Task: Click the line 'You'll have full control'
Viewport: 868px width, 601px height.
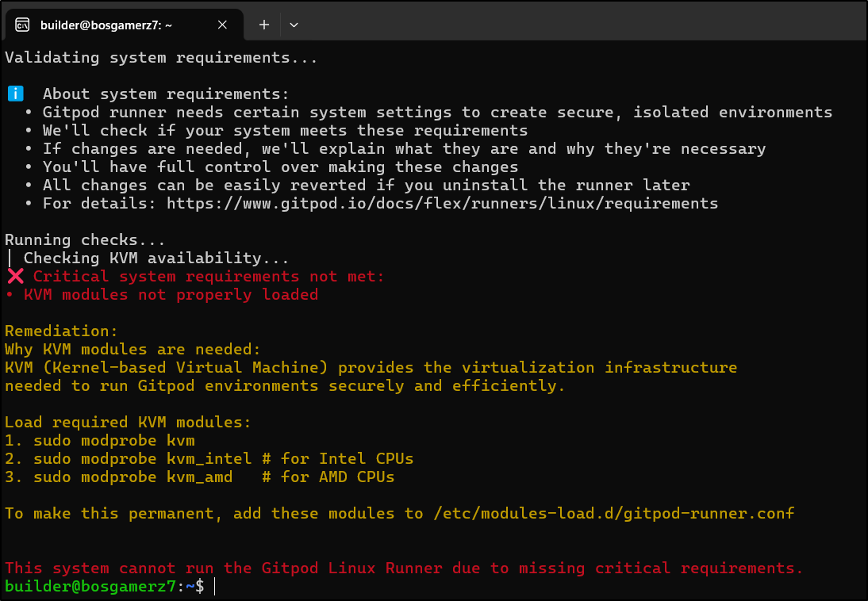Action: tap(280, 167)
